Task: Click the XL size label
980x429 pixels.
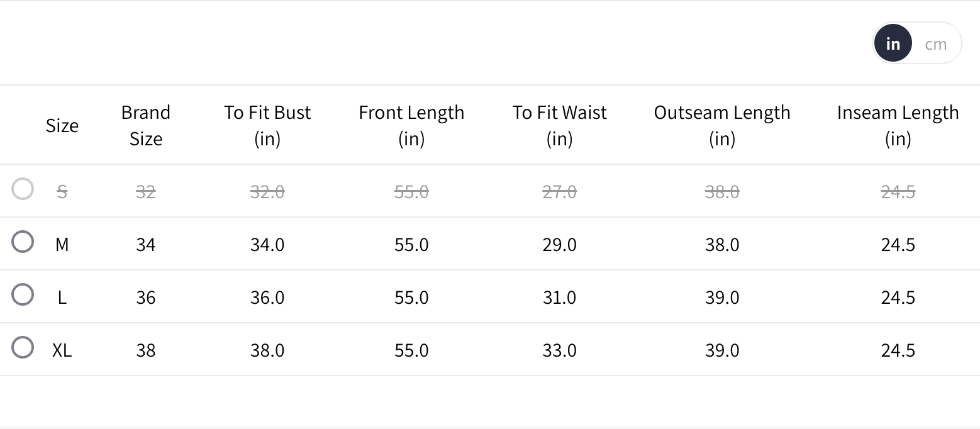Action: 62,350
